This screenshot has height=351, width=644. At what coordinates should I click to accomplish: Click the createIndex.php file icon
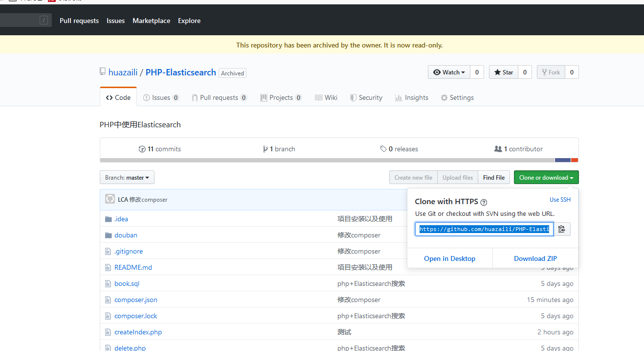108,332
